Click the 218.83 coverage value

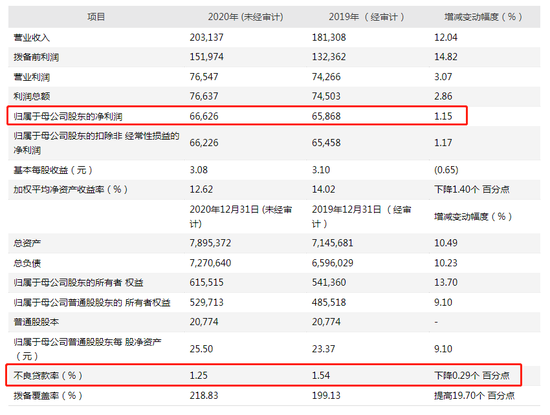[x=204, y=396]
